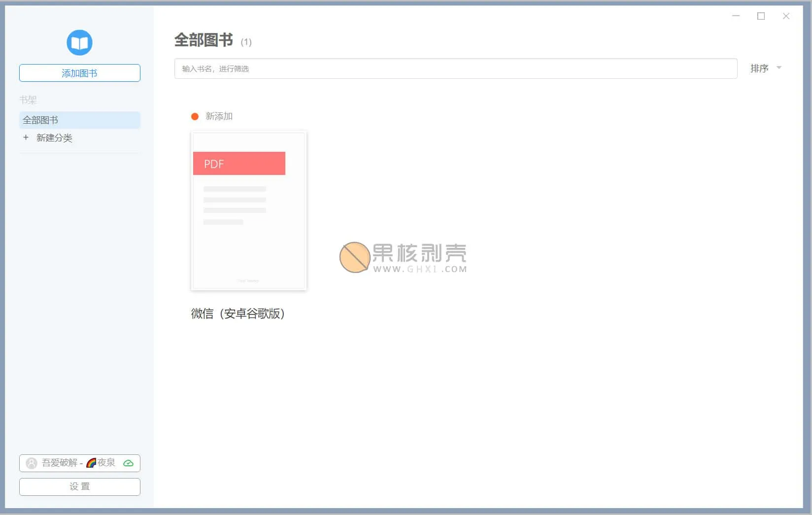
Task: Close the reader application window
Action: [x=786, y=16]
